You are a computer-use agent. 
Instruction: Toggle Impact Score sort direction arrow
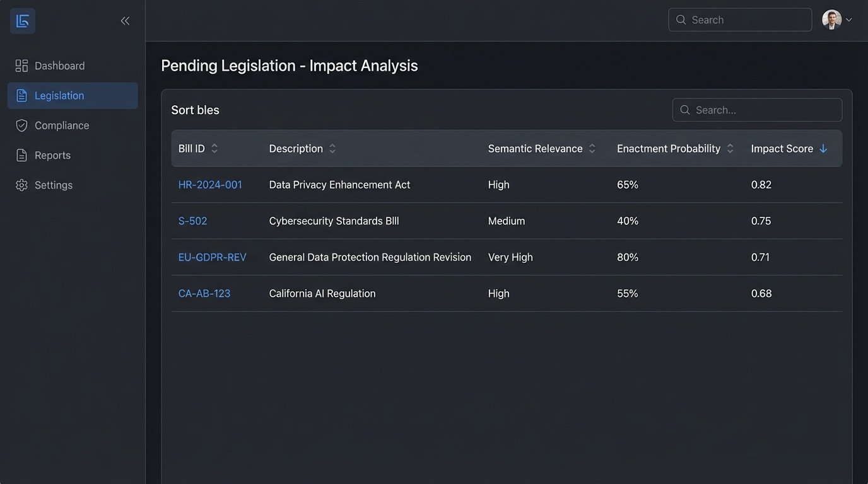[x=823, y=149]
